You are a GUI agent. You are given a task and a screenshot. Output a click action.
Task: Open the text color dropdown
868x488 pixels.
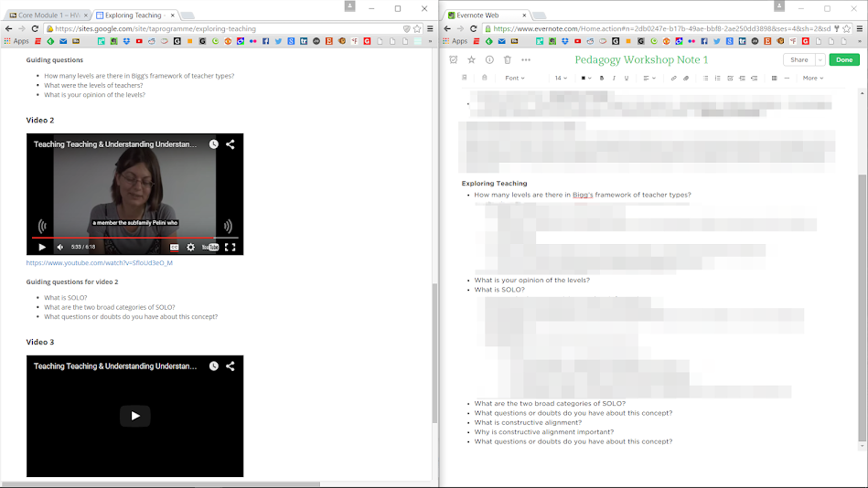pyautogui.click(x=585, y=78)
